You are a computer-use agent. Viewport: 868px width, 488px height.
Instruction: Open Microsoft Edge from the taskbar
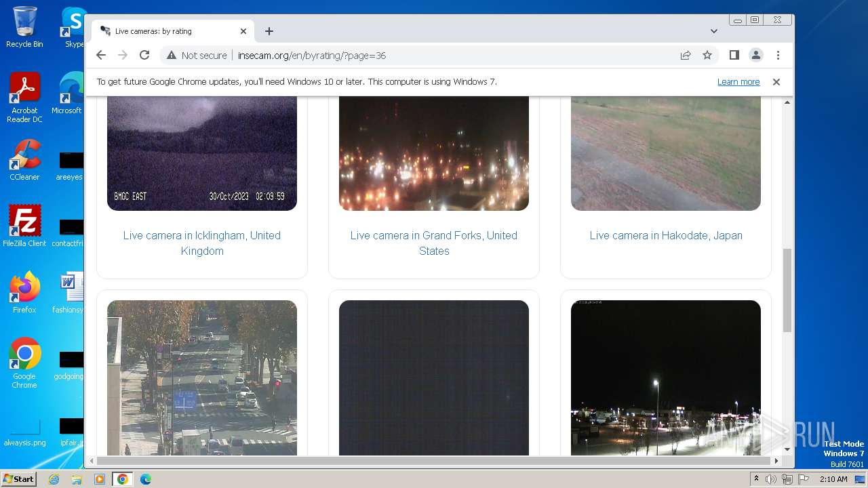tap(146, 479)
